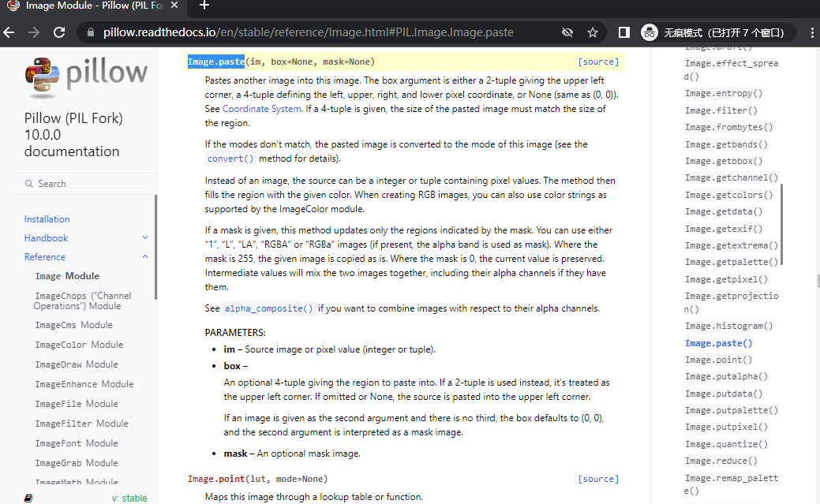Jump to Image.getdata() in the contents list
Screen dimensions: 820x504
coord(724,211)
